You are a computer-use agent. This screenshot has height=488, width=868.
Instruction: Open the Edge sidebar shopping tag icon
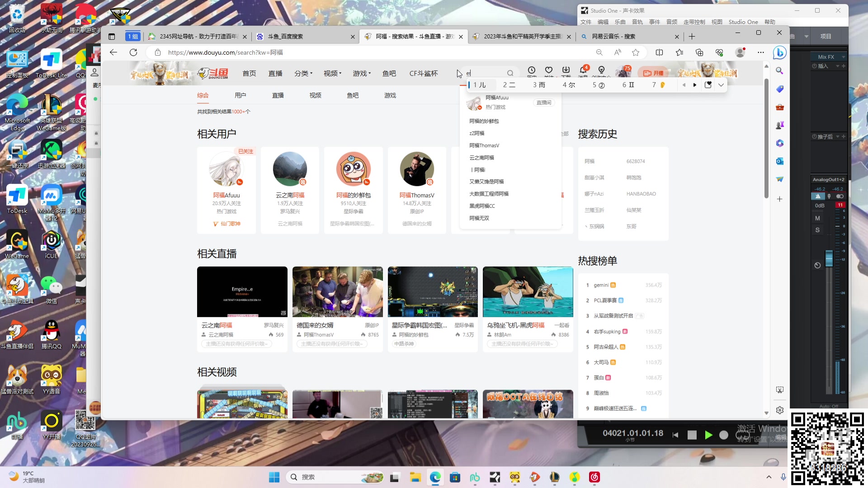tap(779, 89)
